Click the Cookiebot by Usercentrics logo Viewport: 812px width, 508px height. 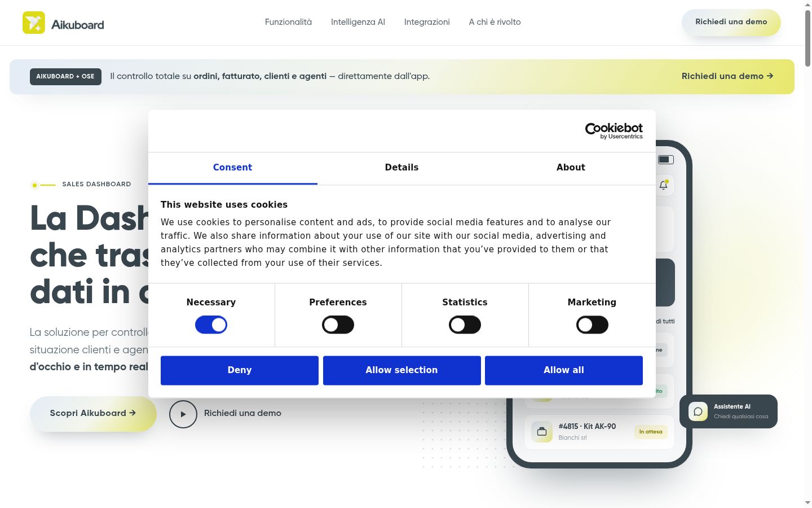(x=614, y=131)
